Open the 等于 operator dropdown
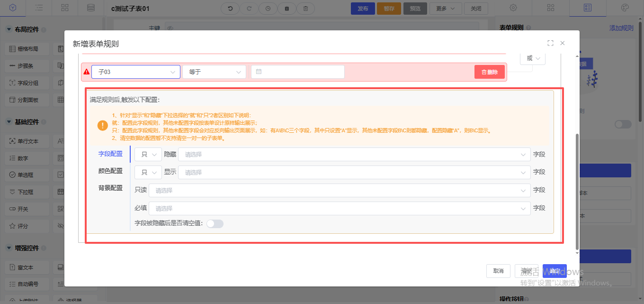 [214, 72]
